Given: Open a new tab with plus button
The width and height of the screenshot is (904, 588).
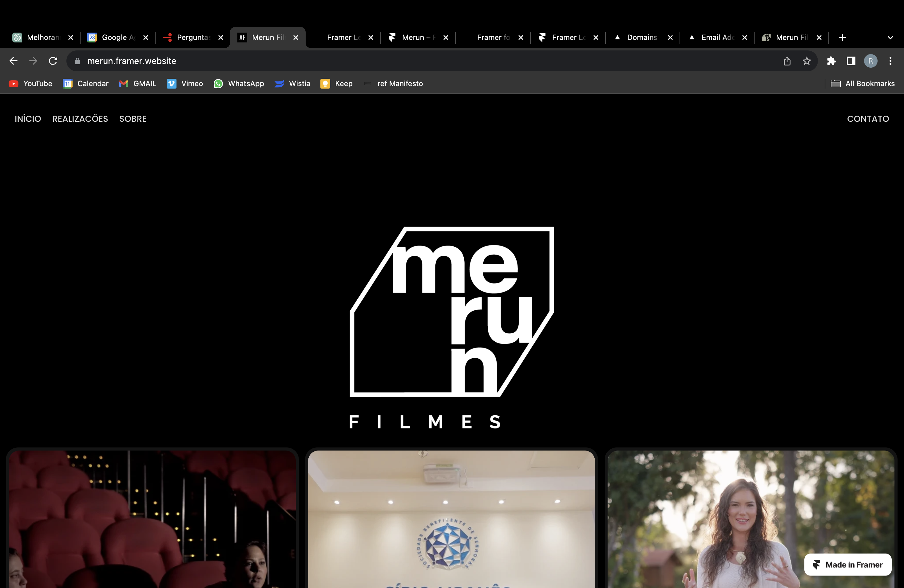Looking at the screenshot, I should click(843, 38).
